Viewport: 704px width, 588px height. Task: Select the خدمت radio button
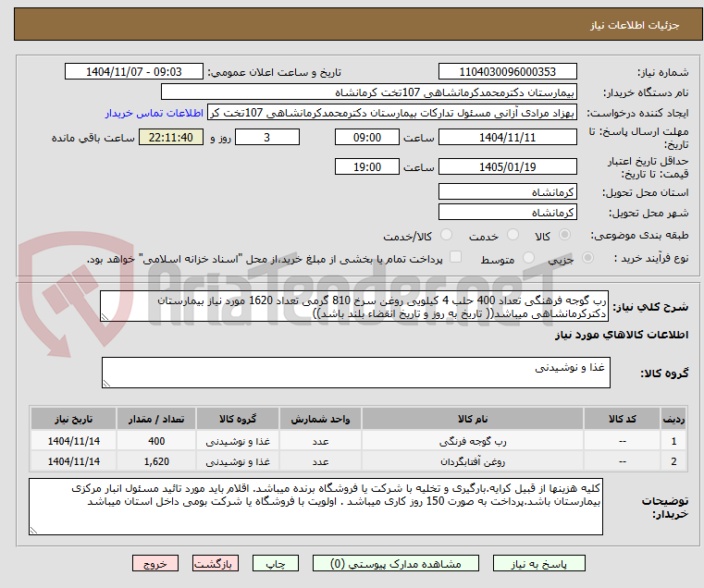[x=513, y=235]
